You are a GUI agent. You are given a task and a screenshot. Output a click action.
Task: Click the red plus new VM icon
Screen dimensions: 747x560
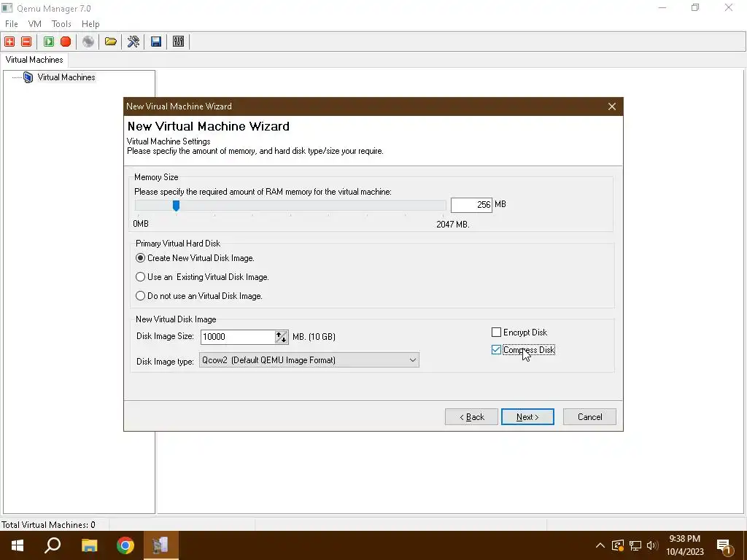(x=9, y=42)
